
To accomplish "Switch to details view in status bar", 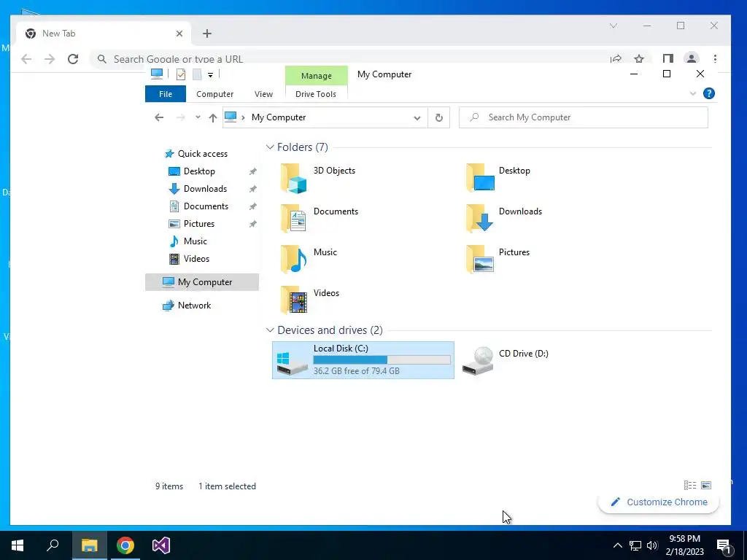I will pyautogui.click(x=690, y=485).
